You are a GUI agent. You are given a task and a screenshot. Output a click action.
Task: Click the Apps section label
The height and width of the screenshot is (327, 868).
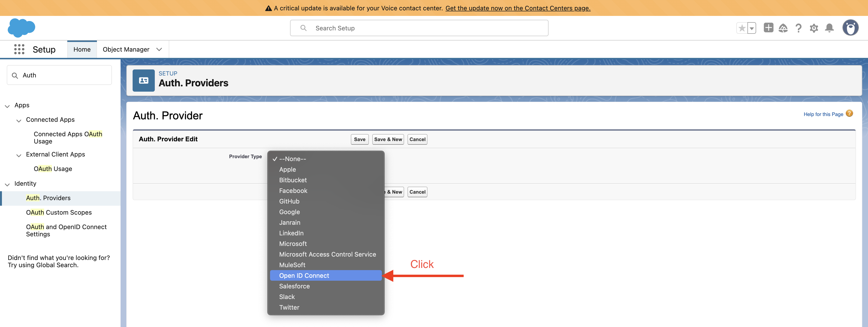point(22,105)
